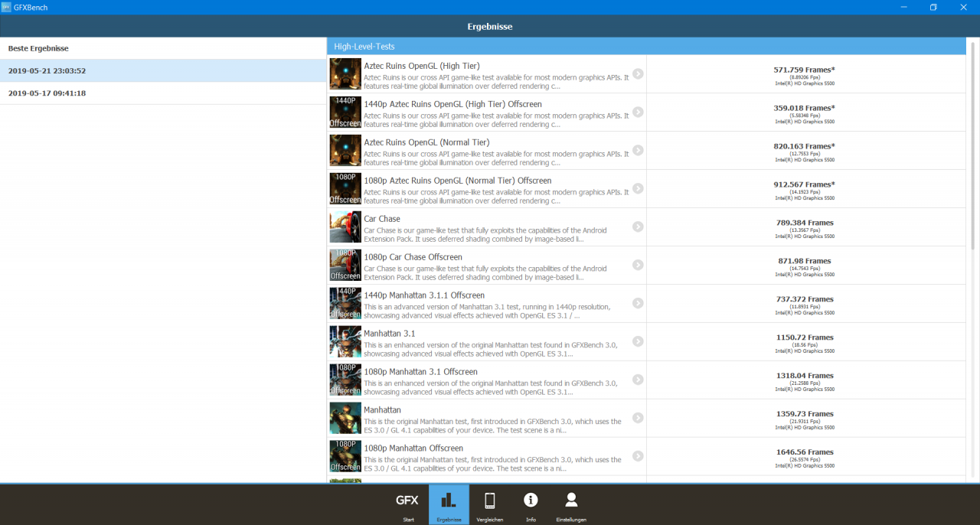Select Beste Ergebnisse in the results list
Viewport: 980px width, 525px height.
click(x=163, y=48)
